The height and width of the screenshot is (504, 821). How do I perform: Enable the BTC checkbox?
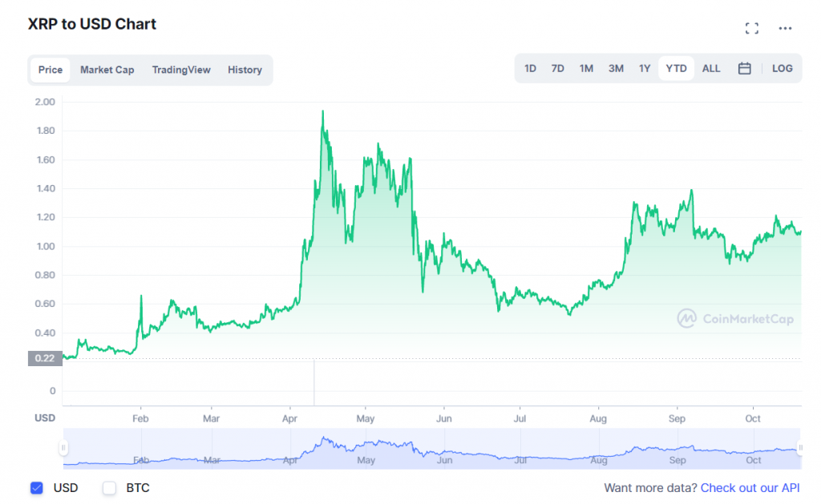pyautogui.click(x=110, y=488)
